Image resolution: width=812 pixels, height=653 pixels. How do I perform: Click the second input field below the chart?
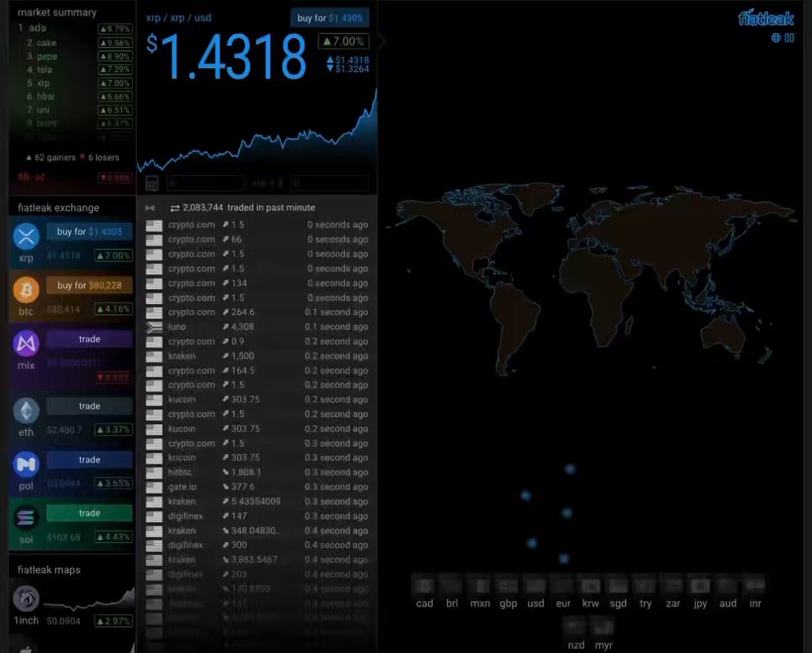point(330,183)
